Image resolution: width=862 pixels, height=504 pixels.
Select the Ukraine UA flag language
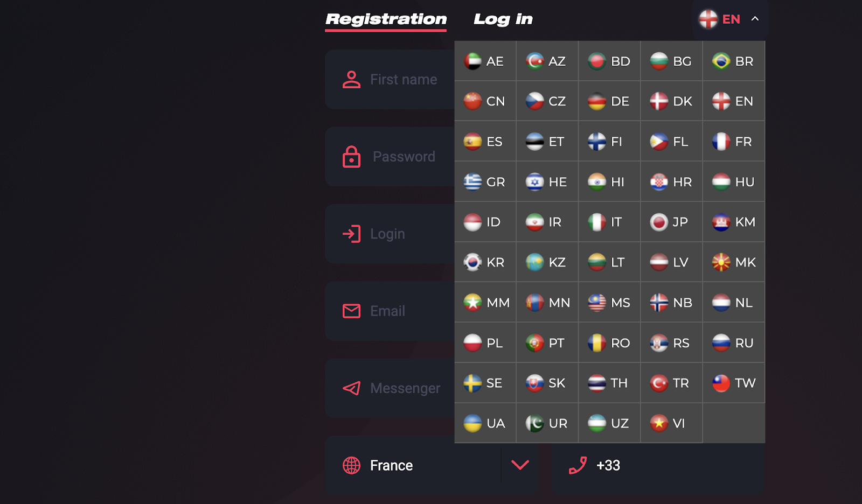point(485,423)
